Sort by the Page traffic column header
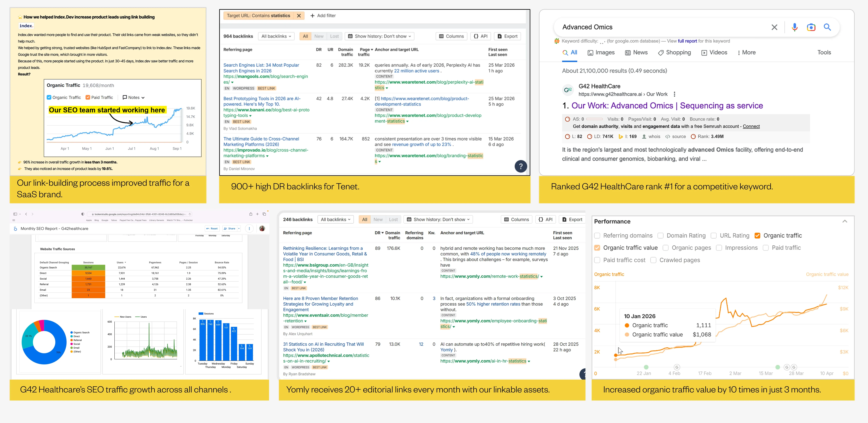The height and width of the screenshot is (423, 868). [365, 52]
